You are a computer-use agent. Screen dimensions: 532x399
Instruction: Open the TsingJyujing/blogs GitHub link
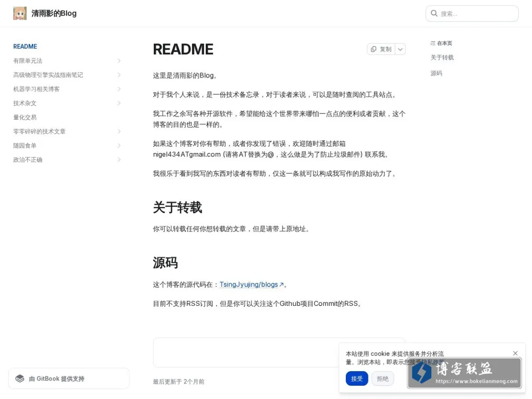point(249,285)
